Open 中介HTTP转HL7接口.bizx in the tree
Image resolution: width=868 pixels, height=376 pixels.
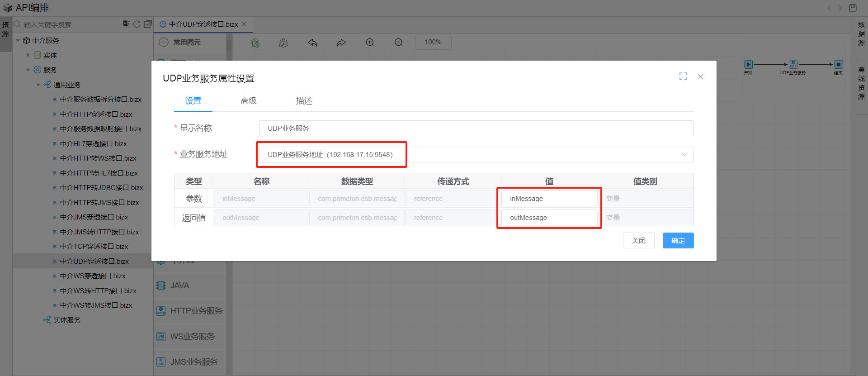pyautogui.click(x=99, y=173)
